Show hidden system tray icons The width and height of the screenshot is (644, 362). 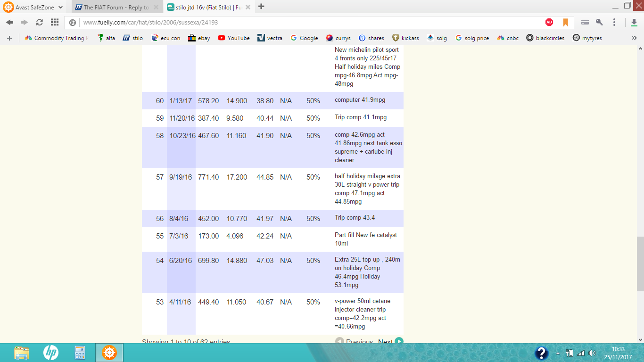coord(558,353)
